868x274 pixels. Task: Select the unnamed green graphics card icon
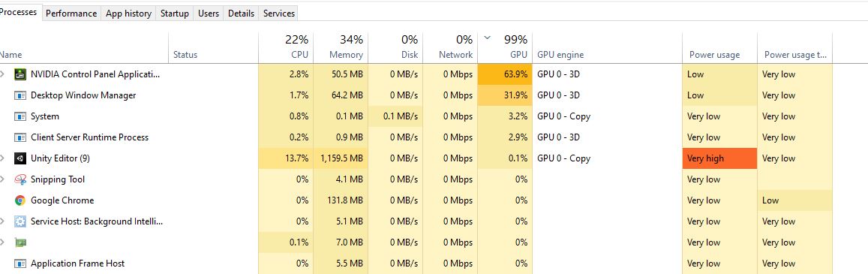(x=20, y=242)
